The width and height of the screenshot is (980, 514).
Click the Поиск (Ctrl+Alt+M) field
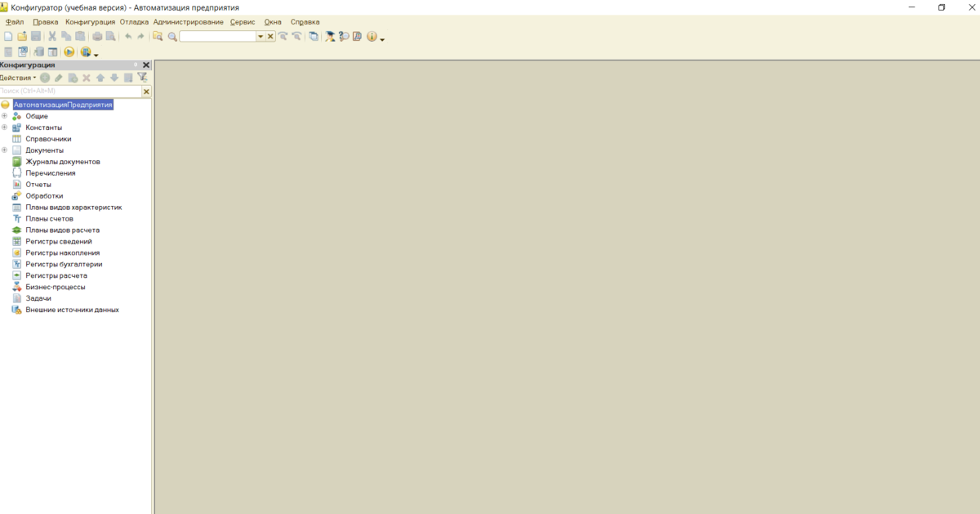(71, 92)
